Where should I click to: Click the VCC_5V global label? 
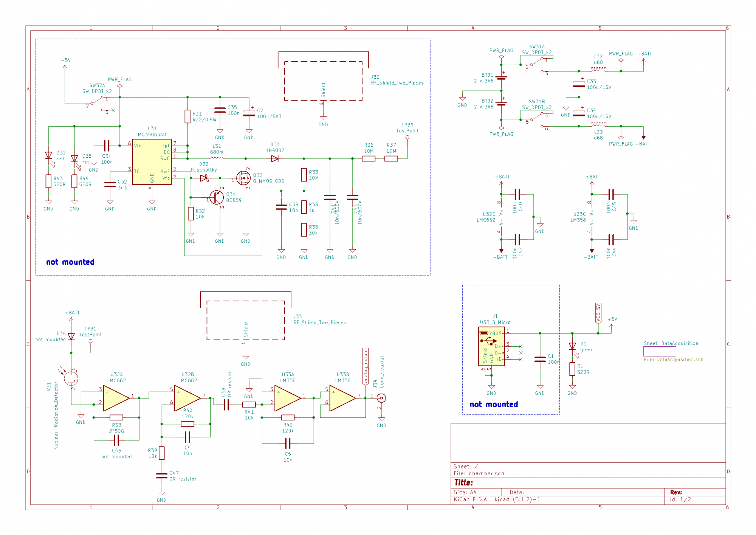point(598,313)
